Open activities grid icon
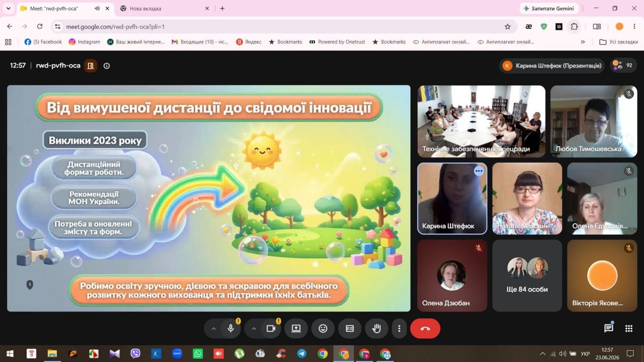 coord(629,329)
